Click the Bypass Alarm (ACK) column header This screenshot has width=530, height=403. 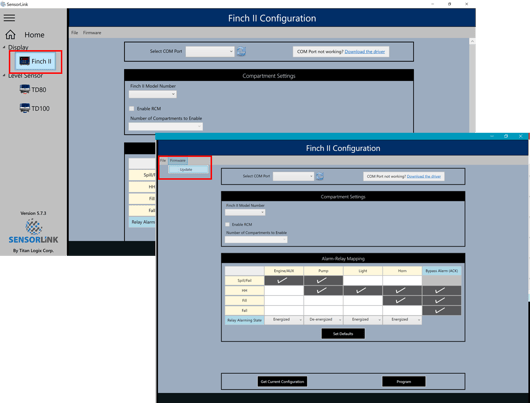click(442, 271)
